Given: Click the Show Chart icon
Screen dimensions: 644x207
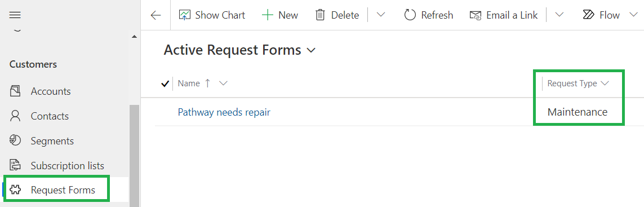Looking at the screenshot, I should (x=185, y=15).
